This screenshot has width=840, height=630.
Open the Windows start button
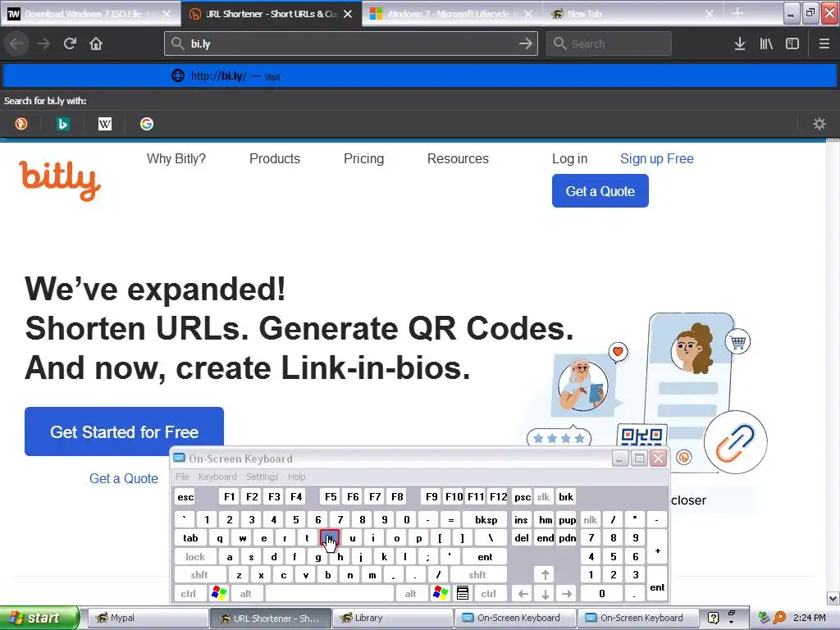(39, 618)
